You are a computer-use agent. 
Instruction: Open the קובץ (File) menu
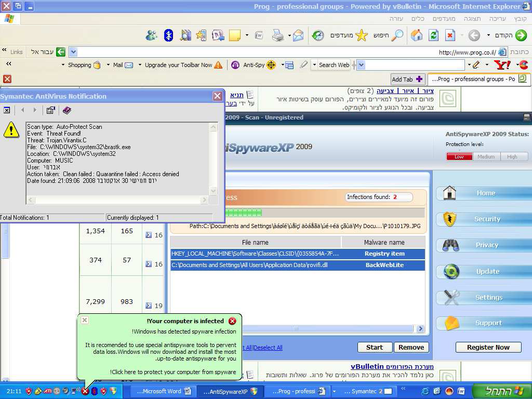[520, 19]
